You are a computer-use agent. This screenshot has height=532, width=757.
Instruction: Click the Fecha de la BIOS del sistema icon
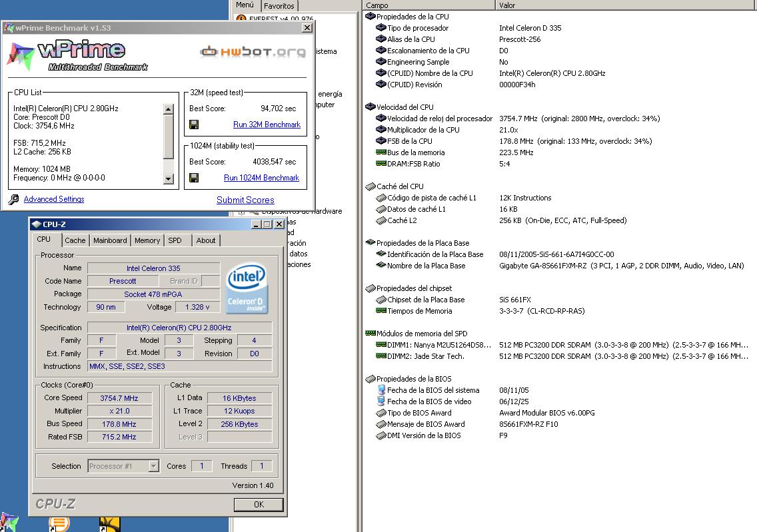381,390
